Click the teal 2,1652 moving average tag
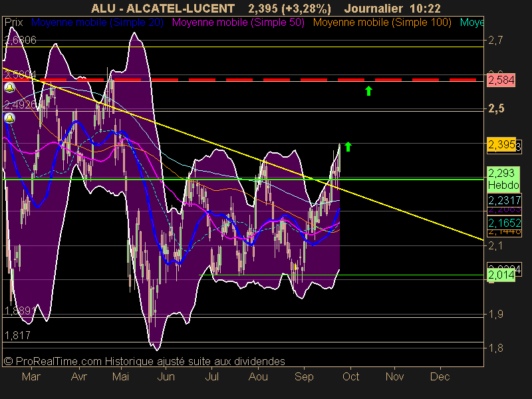This screenshot has height=399, width=532. click(504, 223)
